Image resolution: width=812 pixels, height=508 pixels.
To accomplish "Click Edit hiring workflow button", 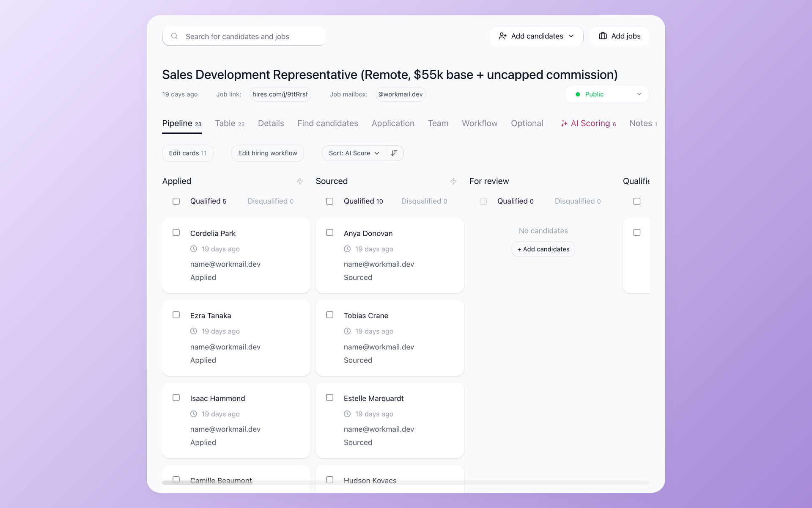I will [x=268, y=153].
